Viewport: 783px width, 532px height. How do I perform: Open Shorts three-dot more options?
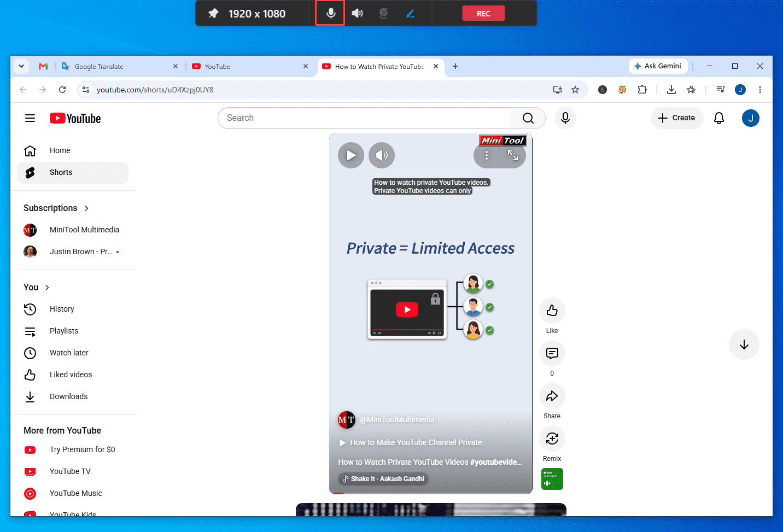point(487,155)
